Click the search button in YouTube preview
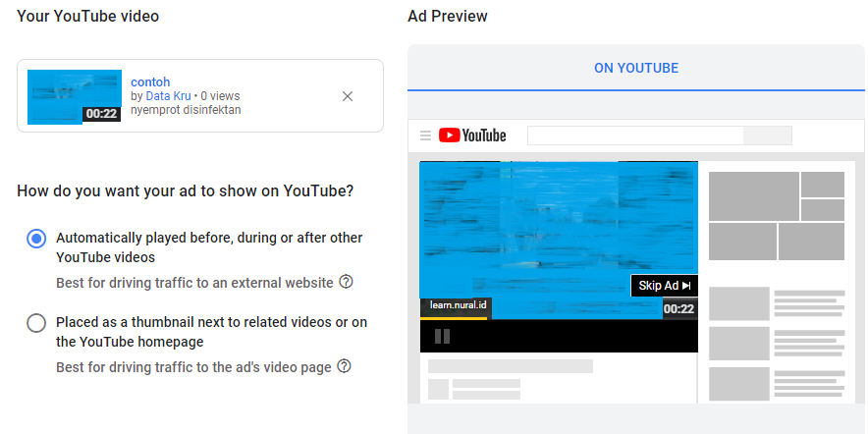Viewport: 868px width, 434px height. [x=767, y=136]
